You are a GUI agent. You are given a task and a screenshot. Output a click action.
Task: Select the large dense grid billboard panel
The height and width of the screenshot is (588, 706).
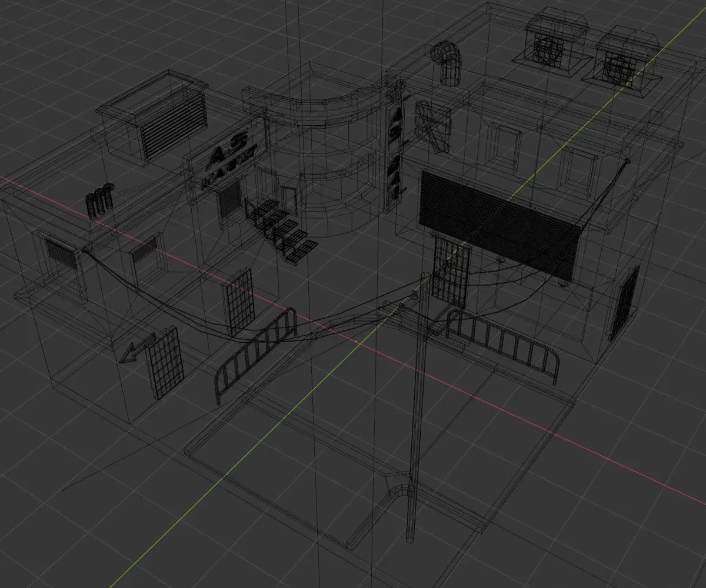pyautogui.click(x=501, y=225)
